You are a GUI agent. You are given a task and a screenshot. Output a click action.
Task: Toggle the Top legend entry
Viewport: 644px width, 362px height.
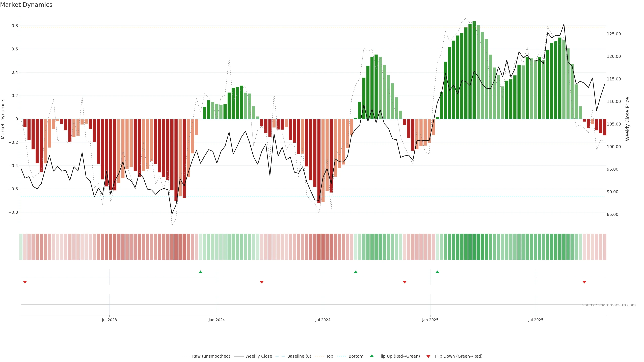[330, 356]
